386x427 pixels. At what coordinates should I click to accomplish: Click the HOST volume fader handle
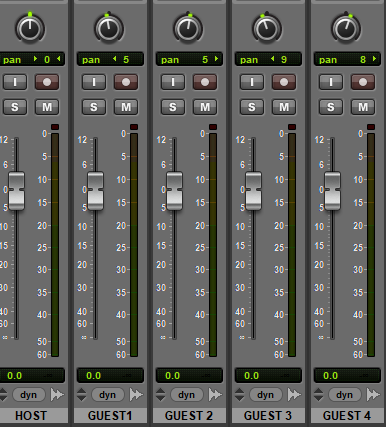click(x=16, y=191)
